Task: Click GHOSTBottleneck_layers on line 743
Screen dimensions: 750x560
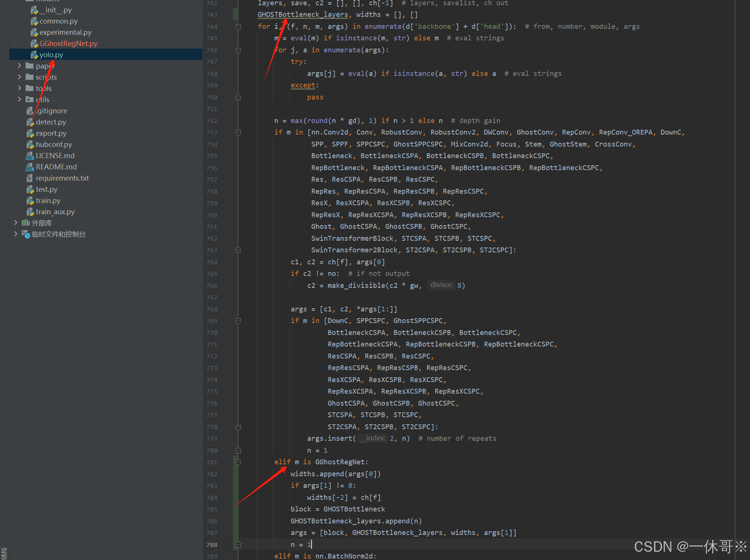Action: click(x=303, y=15)
